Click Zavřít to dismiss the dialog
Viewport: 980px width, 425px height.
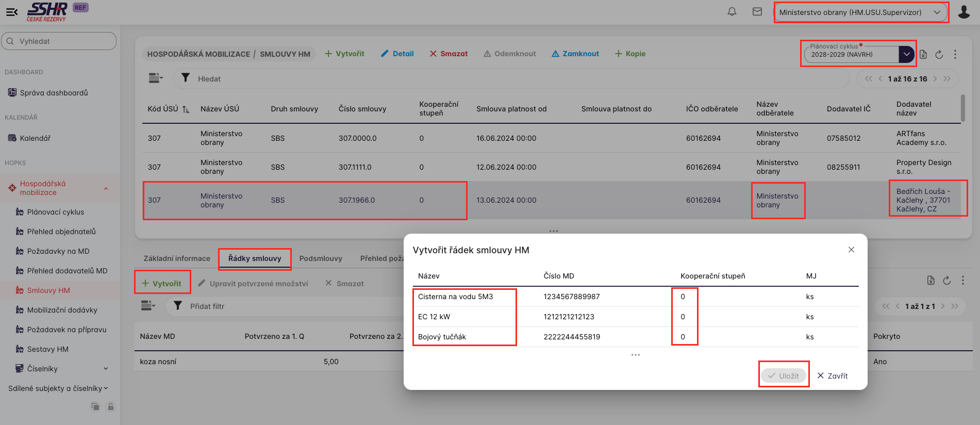pyautogui.click(x=832, y=376)
